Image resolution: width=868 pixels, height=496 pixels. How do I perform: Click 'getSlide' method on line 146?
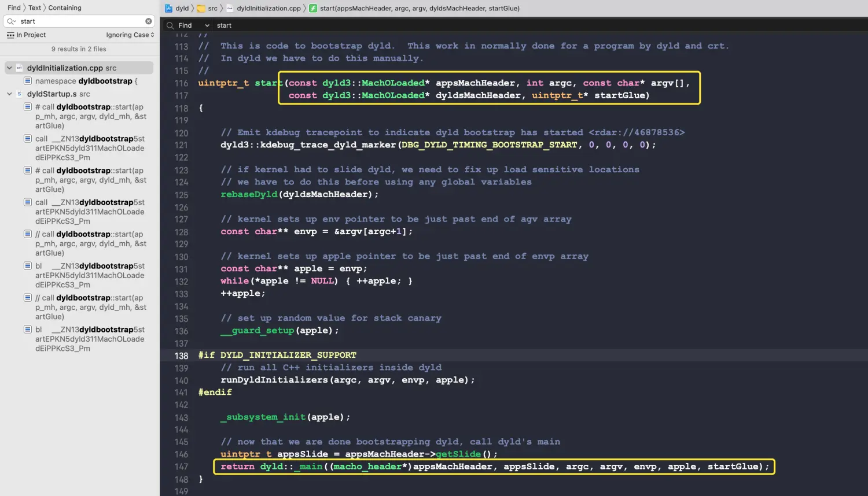[x=458, y=454]
